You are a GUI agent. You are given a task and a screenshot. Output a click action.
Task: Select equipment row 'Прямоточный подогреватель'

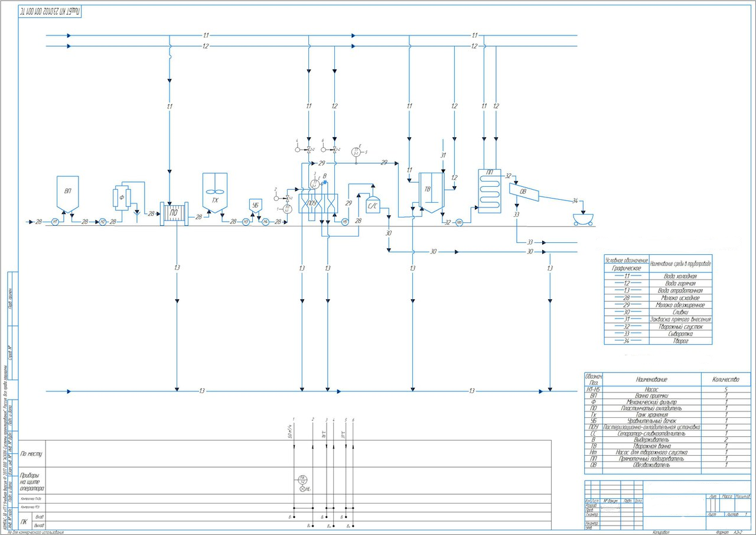tap(667, 459)
